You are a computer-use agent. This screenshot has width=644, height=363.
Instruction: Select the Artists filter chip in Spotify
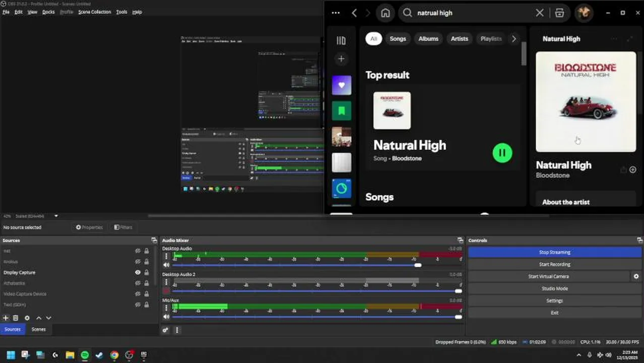(x=459, y=39)
